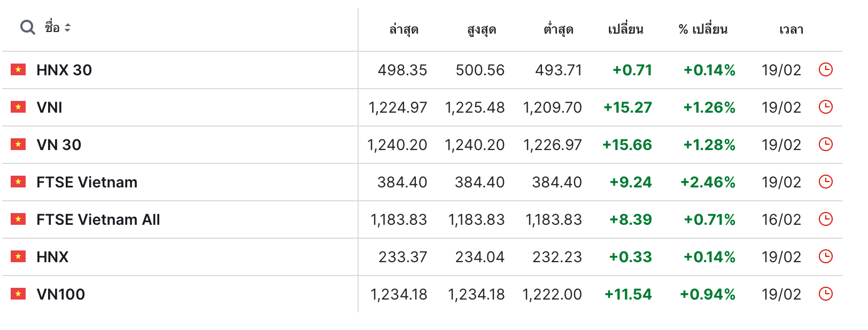Click the Vietnam flag beside VN100
The width and height of the screenshot is (868, 330).
pos(18,294)
